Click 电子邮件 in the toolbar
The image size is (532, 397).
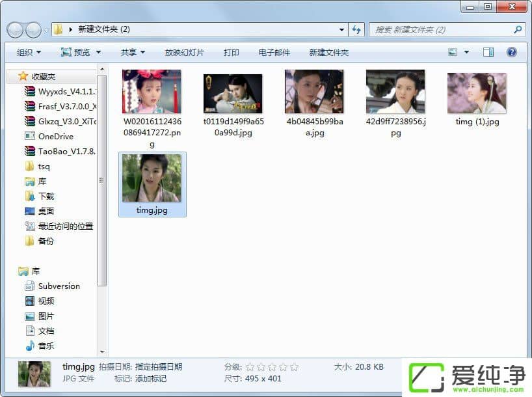point(274,52)
